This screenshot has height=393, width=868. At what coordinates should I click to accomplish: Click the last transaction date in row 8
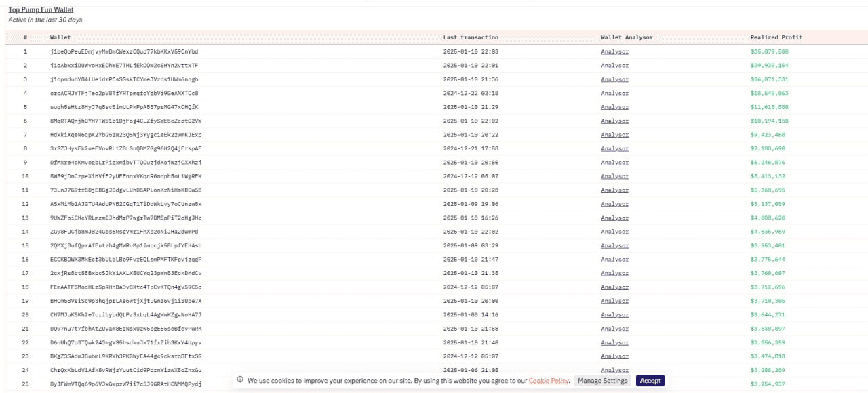click(x=471, y=148)
